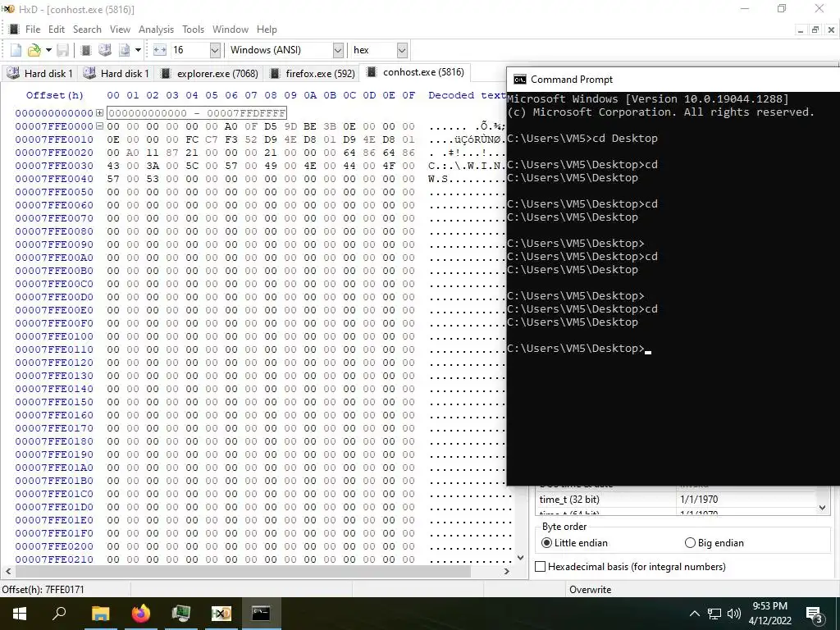Image resolution: width=840 pixels, height=630 pixels.
Task: Open the Windows (ANSI) charset dropdown
Action: (x=338, y=50)
